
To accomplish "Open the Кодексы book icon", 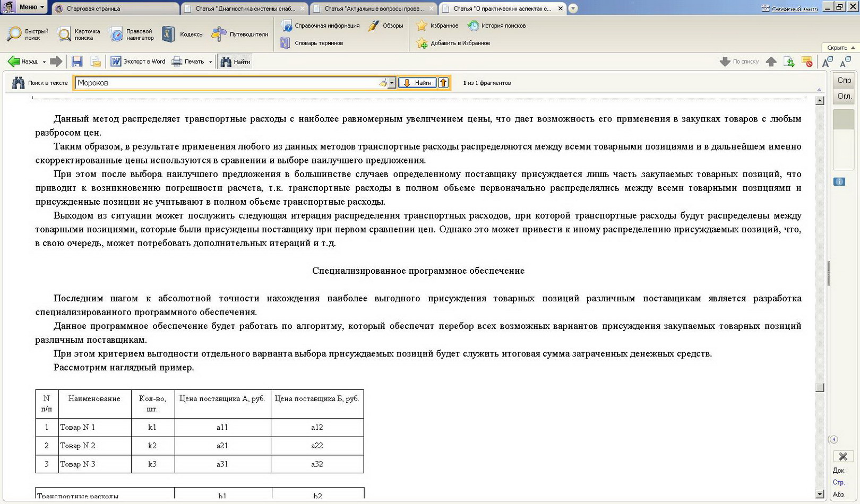I will pyautogui.click(x=169, y=34).
